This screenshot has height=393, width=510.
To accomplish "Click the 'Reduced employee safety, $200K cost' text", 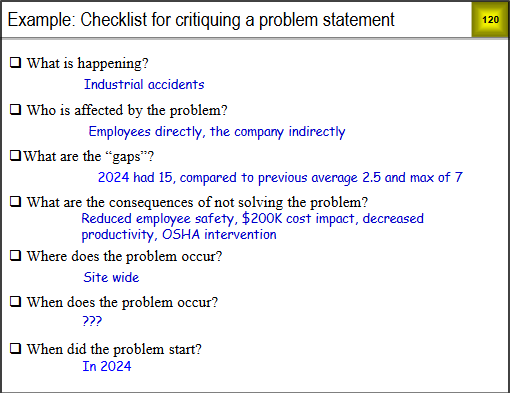I will (x=252, y=219).
